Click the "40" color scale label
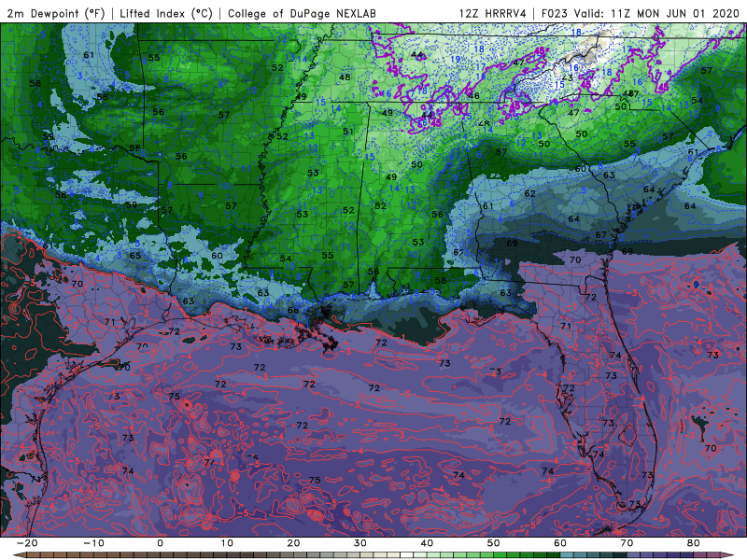 pyautogui.click(x=427, y=543)
